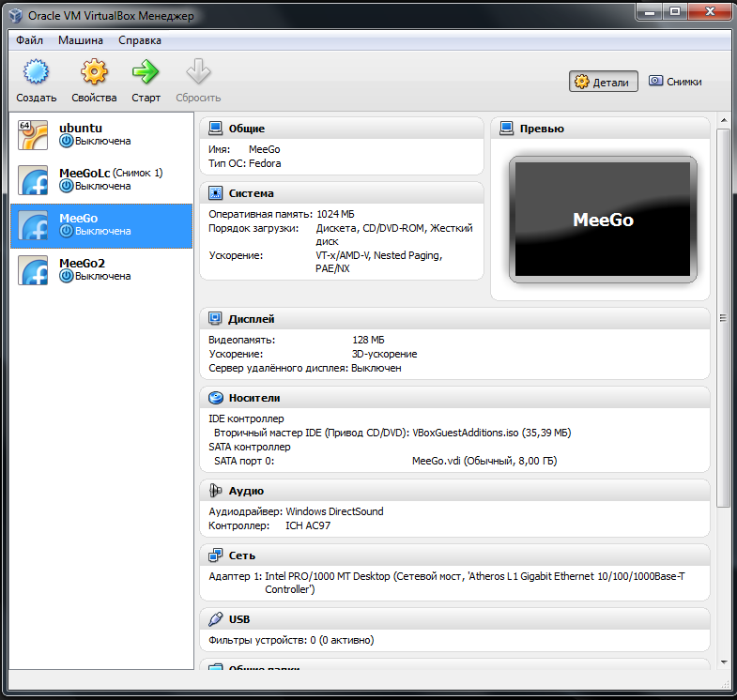Maximize the VirtualBox Manager window
Image resolution: width=737 pixels, height=700 pixels.
[674, 11]
